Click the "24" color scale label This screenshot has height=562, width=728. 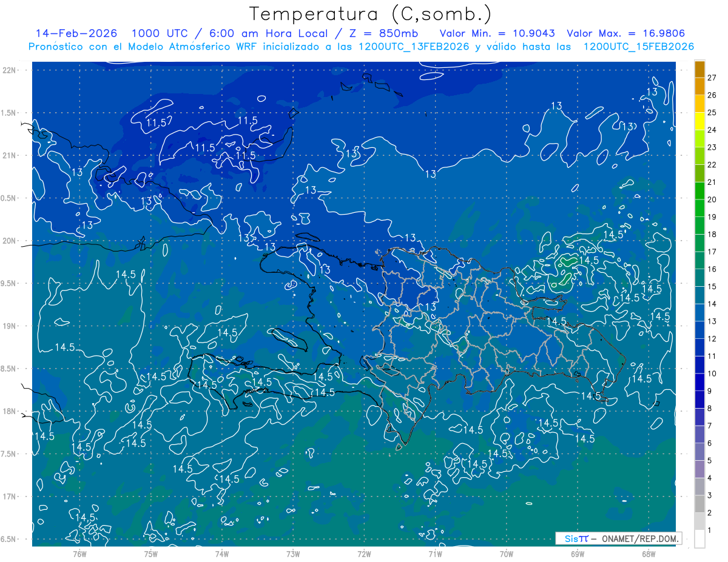click(x=712, y=130)
